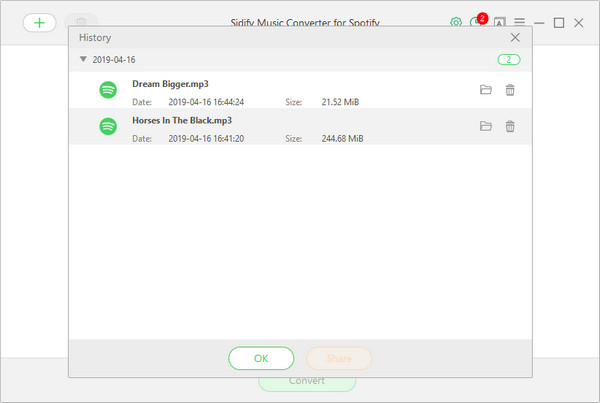Open the hamburger menu in title bar
This screenshot has width=600, height=403.
[519, 22]
